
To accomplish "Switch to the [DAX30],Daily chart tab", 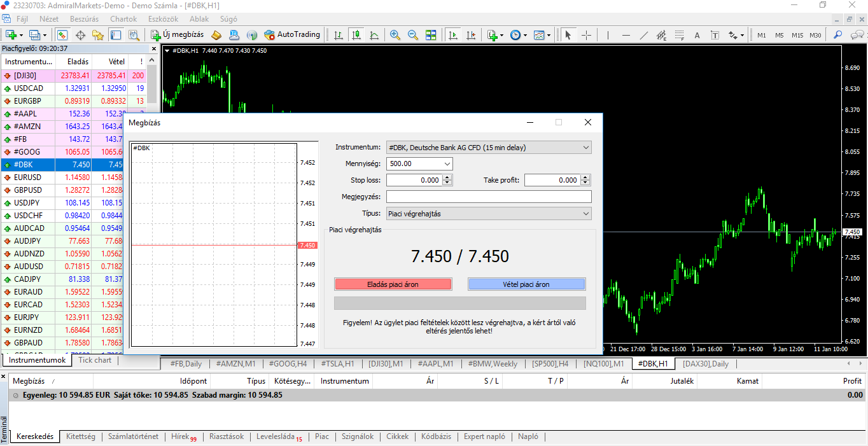I will [x=706, y=364].
